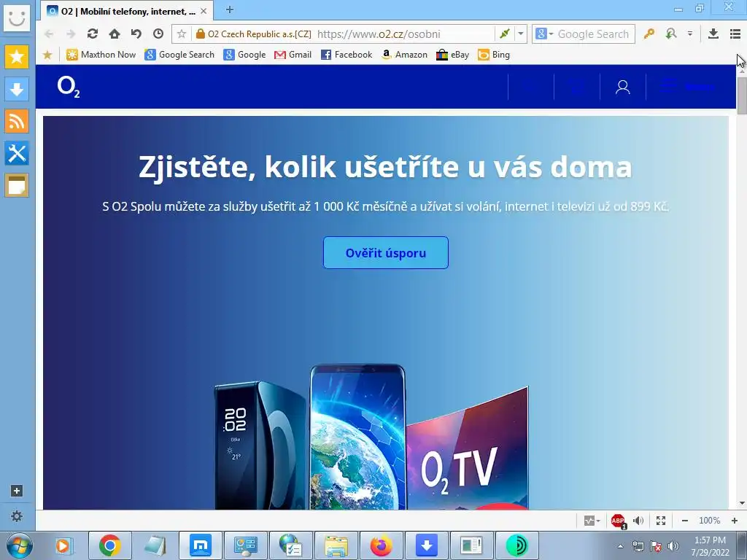Open the Google Search bookmark
The height and width of the screenshot is (560, 747).
(x=179, y=55)
